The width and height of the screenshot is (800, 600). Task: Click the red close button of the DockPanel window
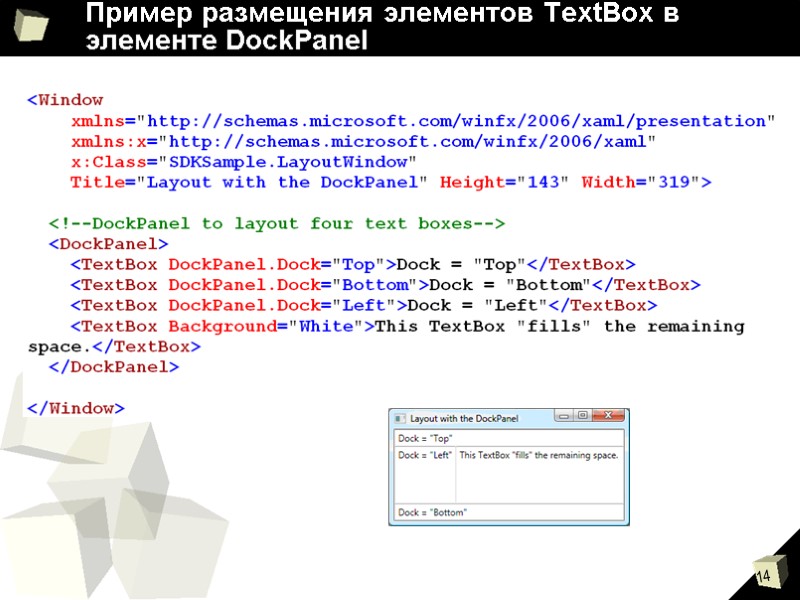[608, 414]
